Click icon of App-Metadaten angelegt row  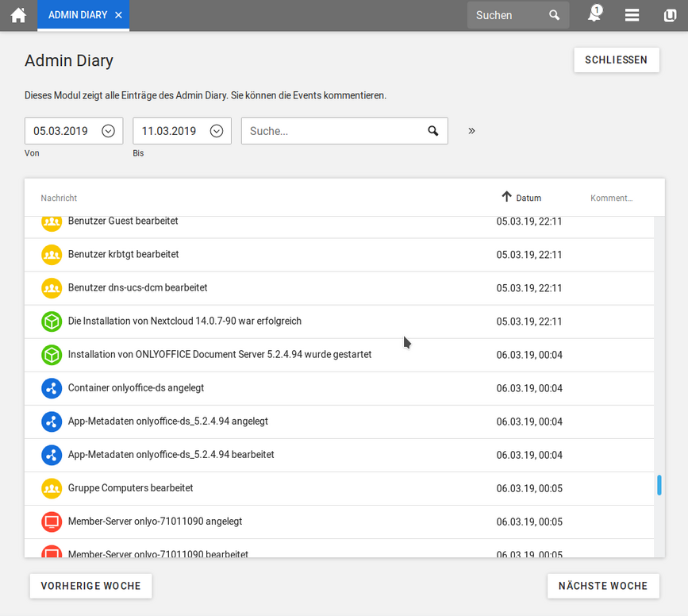pos(52,422)
